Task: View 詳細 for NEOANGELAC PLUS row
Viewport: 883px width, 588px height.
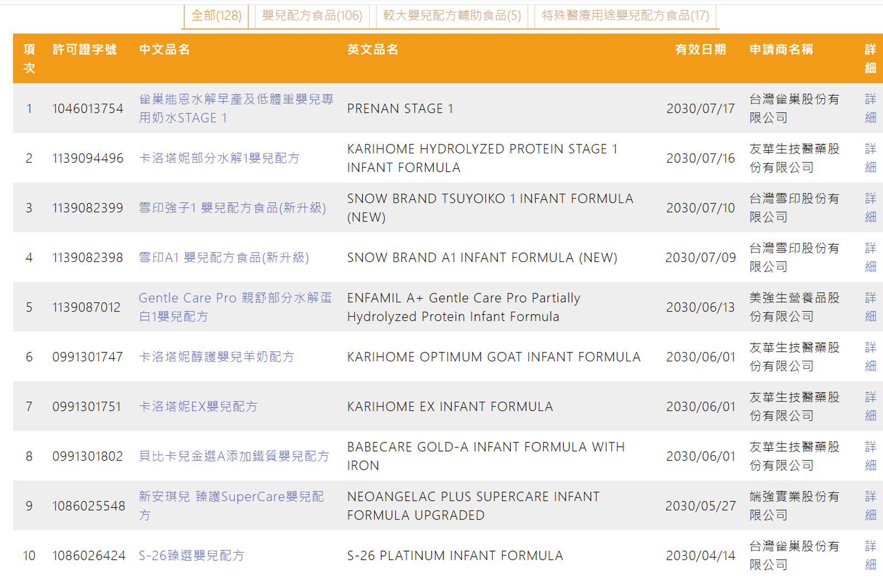Action: point(870,505)
